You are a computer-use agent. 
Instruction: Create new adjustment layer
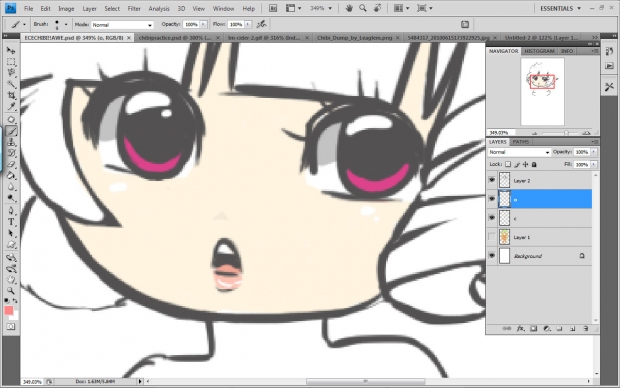(547, 328)
